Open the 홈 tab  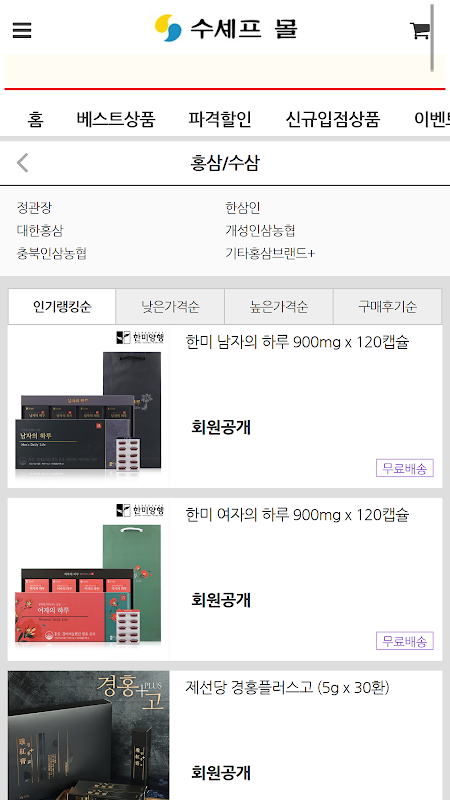click(x=35, y=119)
